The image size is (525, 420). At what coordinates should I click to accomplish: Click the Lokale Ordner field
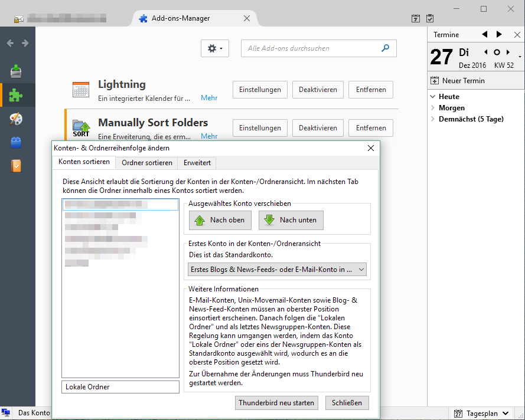click(x=120, y=387)
